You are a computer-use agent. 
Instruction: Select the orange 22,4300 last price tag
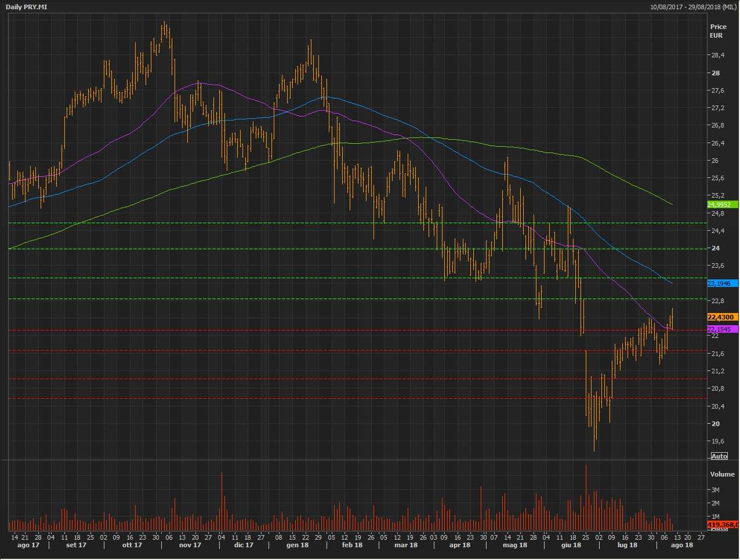pyautogui.click(x=722, y=317)
